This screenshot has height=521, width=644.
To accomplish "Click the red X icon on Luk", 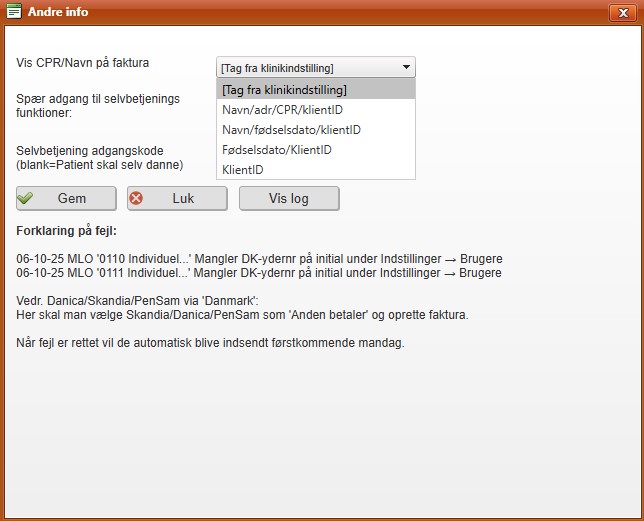I will (137, 198).
